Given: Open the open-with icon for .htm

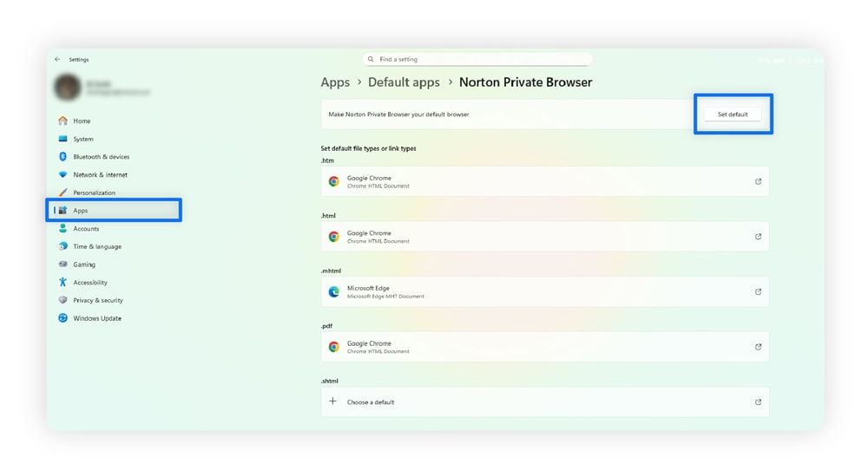Looking at the screenshot, I should coord(758,182).
